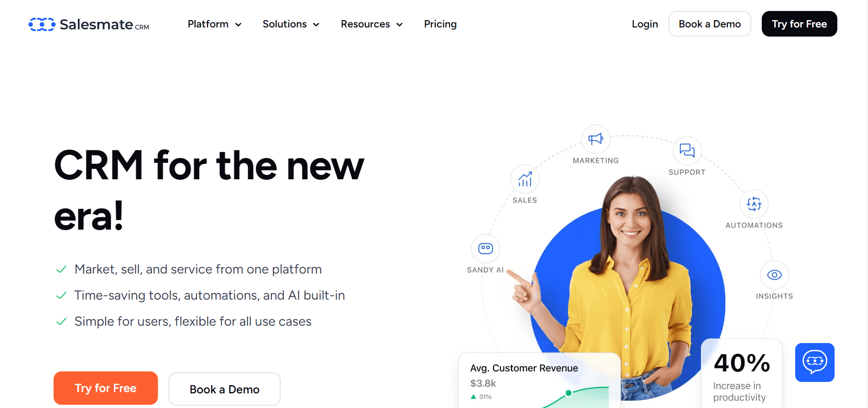Open the Automations icon
The width and height of the screenshot is (868, 408).
[754, 204]
